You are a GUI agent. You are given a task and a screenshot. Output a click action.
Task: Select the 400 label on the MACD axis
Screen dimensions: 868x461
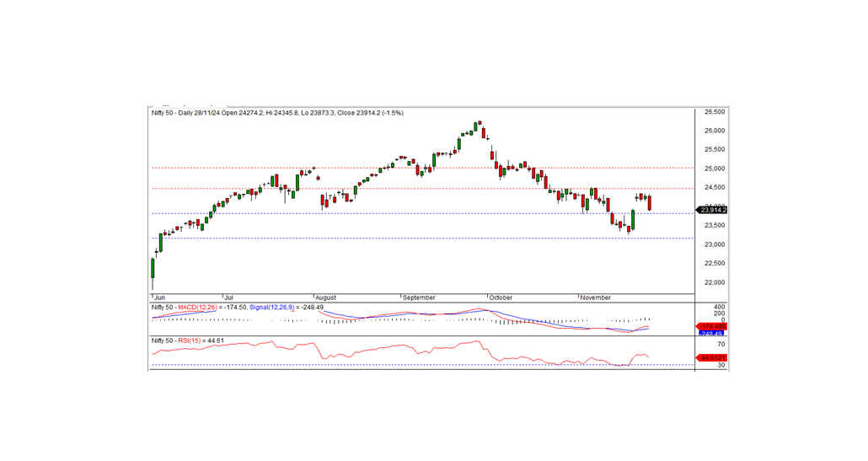pyautogui.click(x=719, y=307)
